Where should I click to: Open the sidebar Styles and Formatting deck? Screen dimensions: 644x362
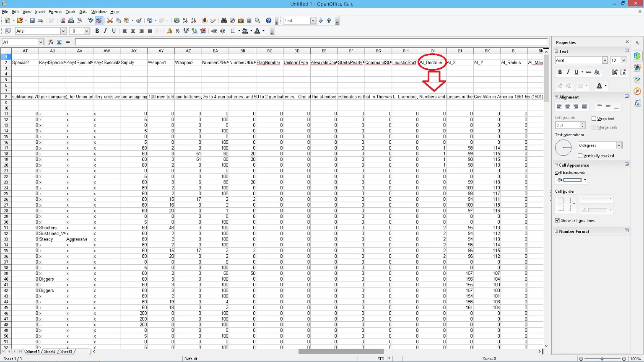637,67
